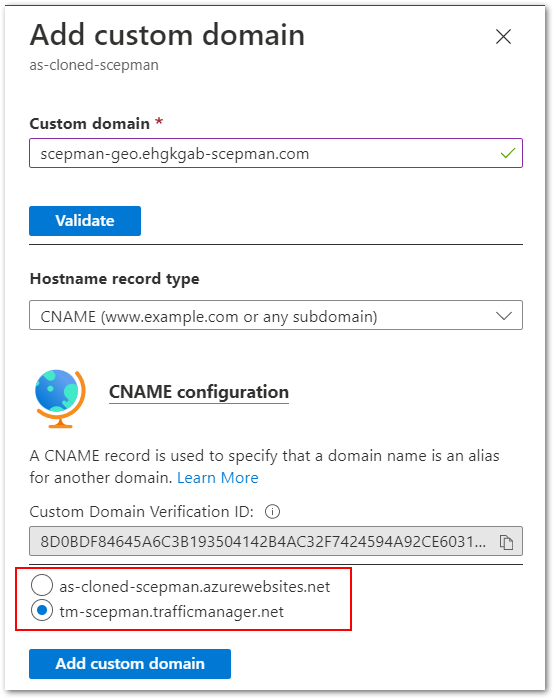
Task: Click the Validate button
Action: (85, 221)
